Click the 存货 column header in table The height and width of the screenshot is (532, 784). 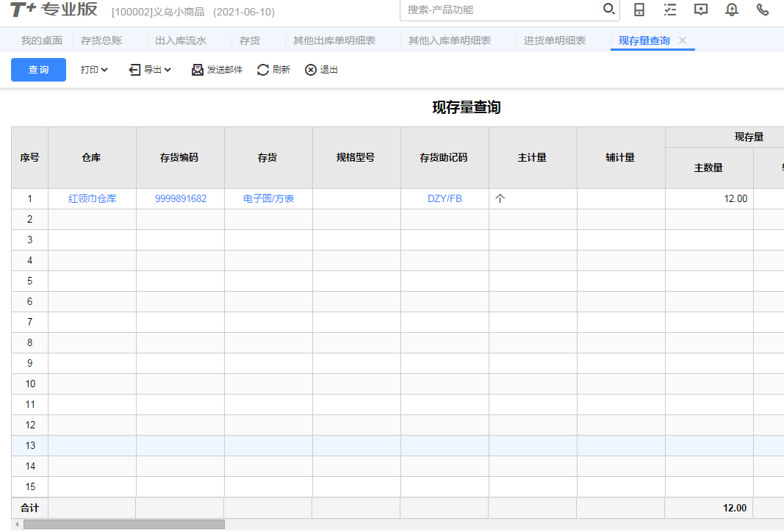268,157
